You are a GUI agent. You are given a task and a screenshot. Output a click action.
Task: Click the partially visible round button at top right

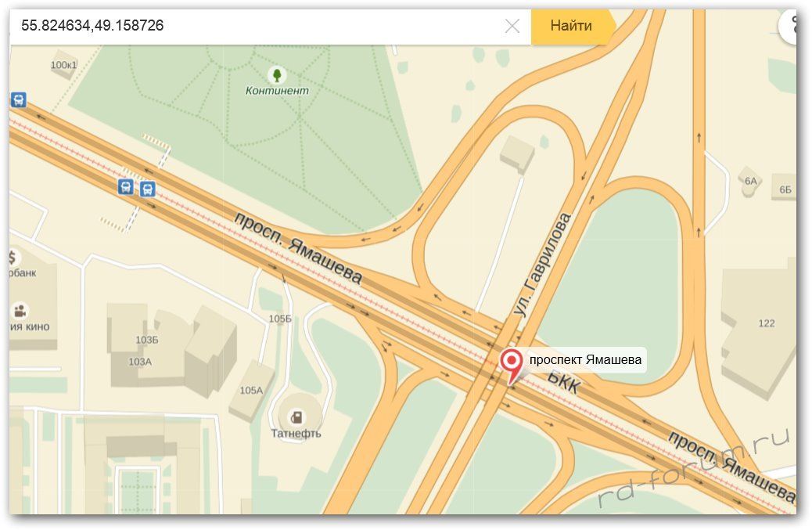[x=790, y=26]
